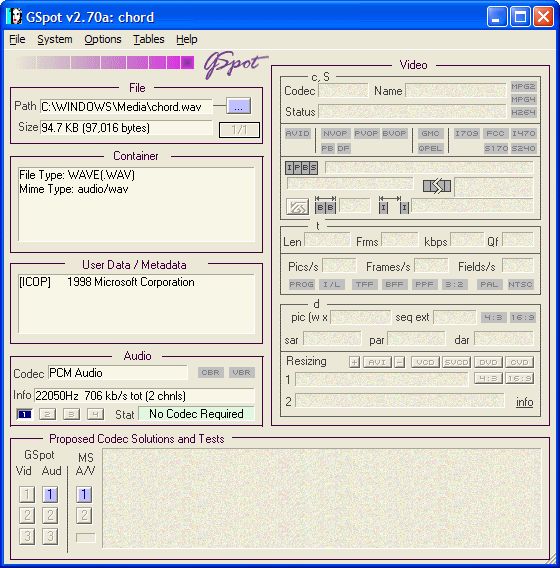The height and width of the screenshot is (568, 560).
Task: Click the SVCD resizing button
Action: click(456, 362)
